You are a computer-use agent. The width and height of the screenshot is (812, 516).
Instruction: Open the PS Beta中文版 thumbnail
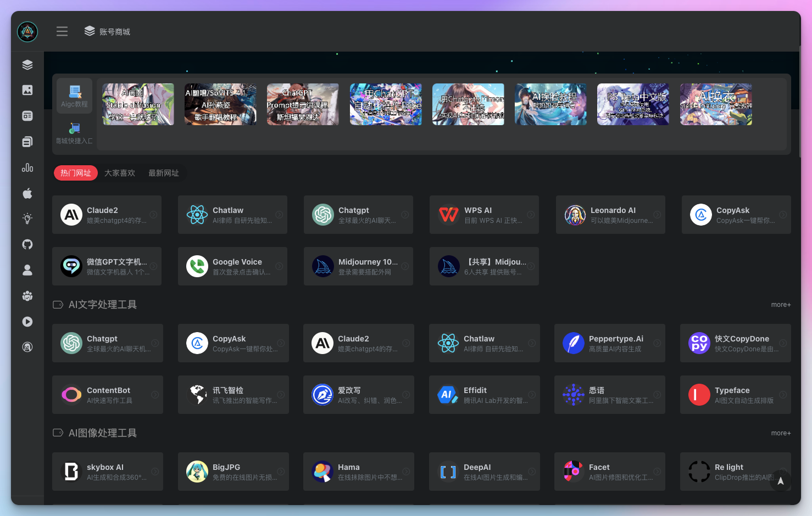(x=633, y=104)
